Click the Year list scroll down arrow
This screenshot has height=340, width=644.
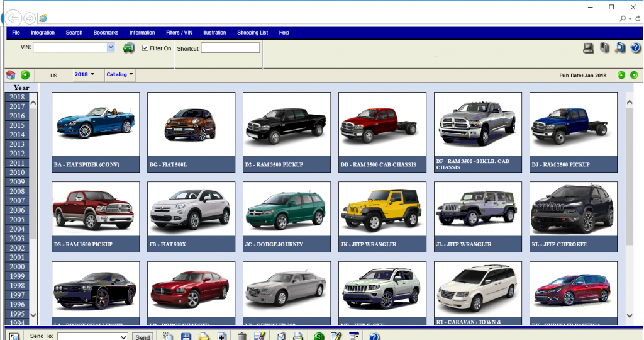(33, 315)
